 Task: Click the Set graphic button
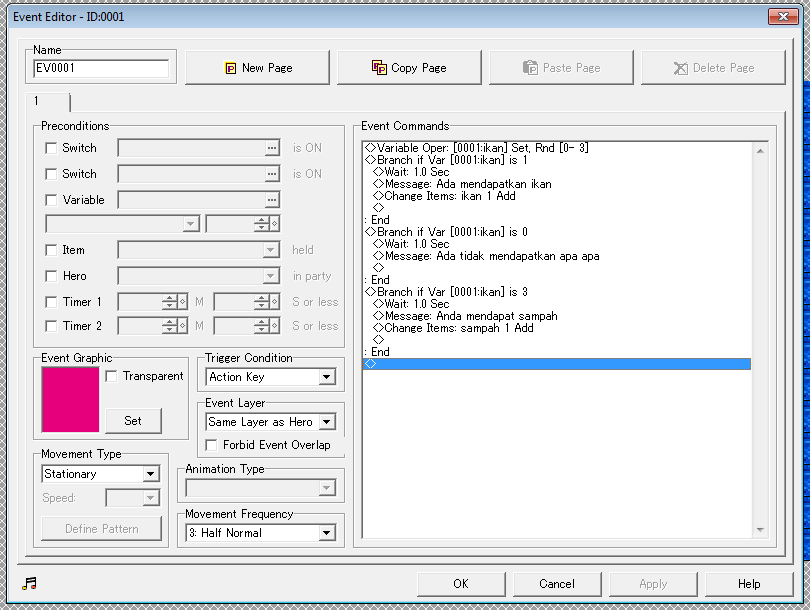pyautogui.click(x=133, y=421)
